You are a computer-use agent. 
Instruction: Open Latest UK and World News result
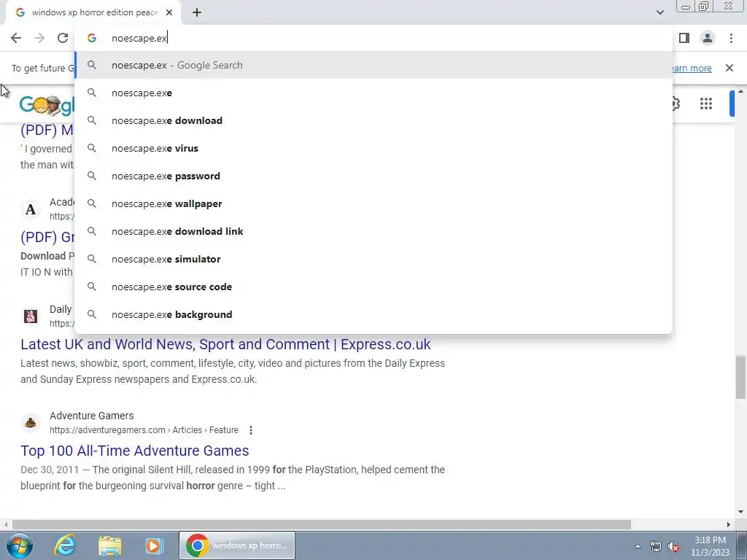[225, 344]
